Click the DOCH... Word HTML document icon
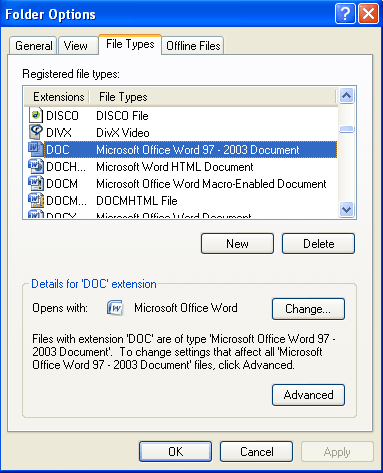The width and height of the screenshot is (383, 473). pyautogui.click(x=36, y=166)
